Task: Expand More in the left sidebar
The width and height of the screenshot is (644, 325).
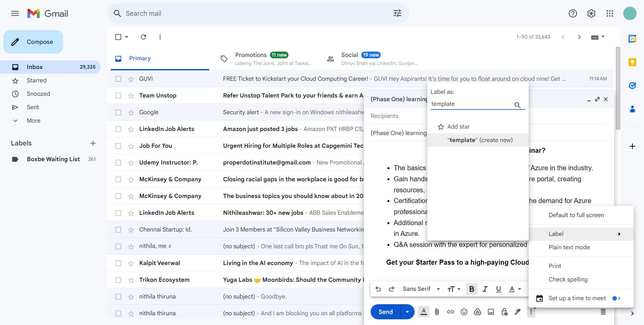Action: [x=33, y=121]
